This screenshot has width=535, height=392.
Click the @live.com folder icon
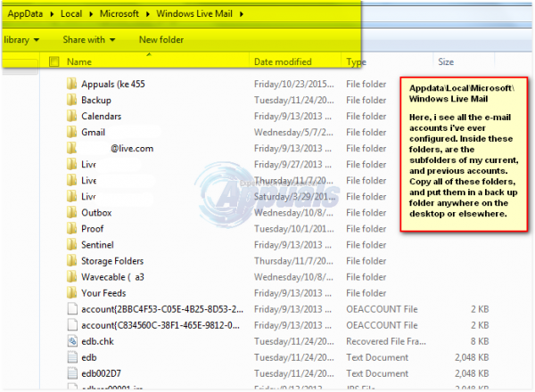pyautogui.click(x=71, y=148)
